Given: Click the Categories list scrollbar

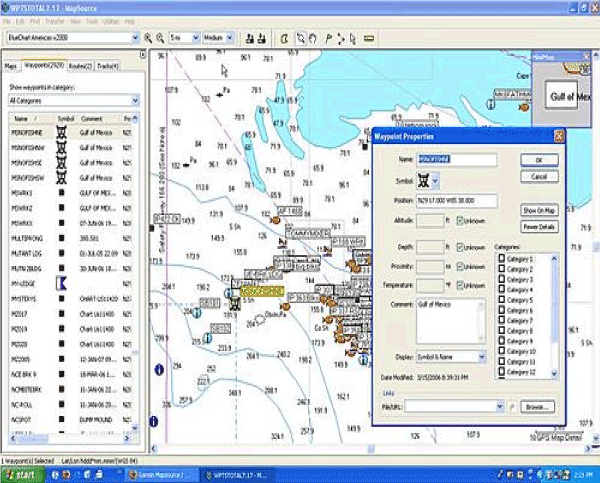Looking at the screenshot, I should [555, 310].
